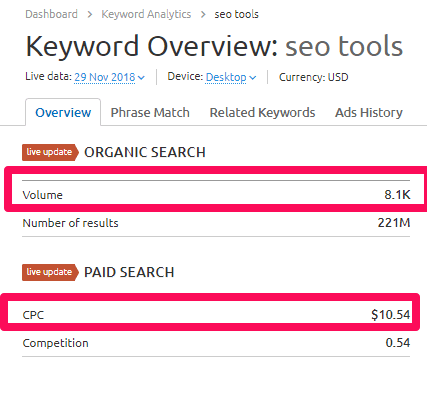Expand the Live data date chevron
The height and width of the screenshot is (401, 427).
[x=141, y=78]
